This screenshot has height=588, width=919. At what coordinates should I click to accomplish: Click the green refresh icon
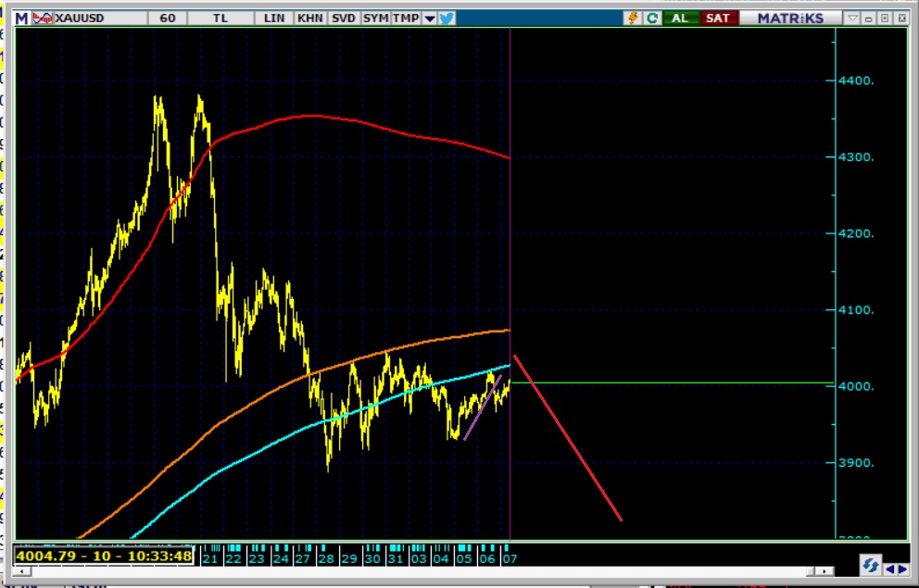pos(652,18)
